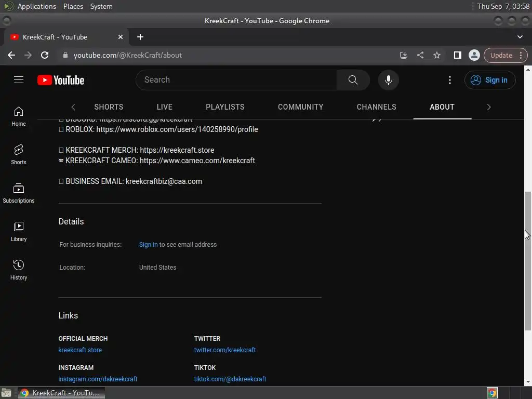Share this page icon
This screenshot has height=399, width=532.
click(420, 55)
